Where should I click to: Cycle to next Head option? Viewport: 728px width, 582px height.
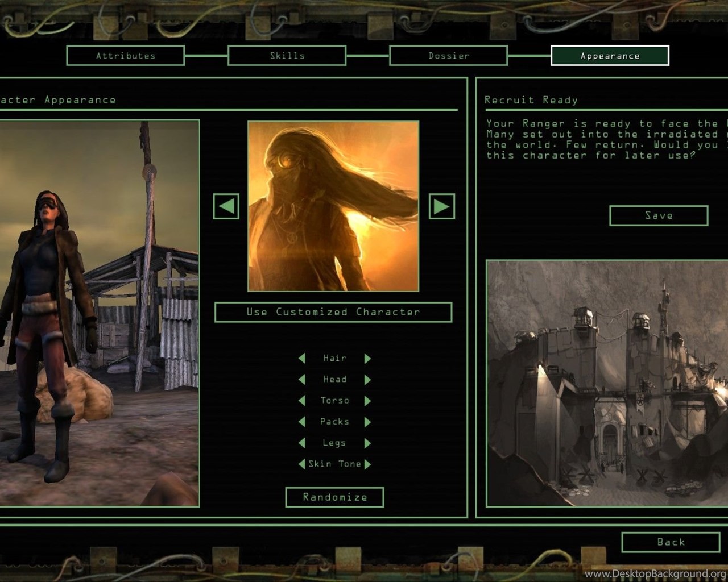(367, 379)
